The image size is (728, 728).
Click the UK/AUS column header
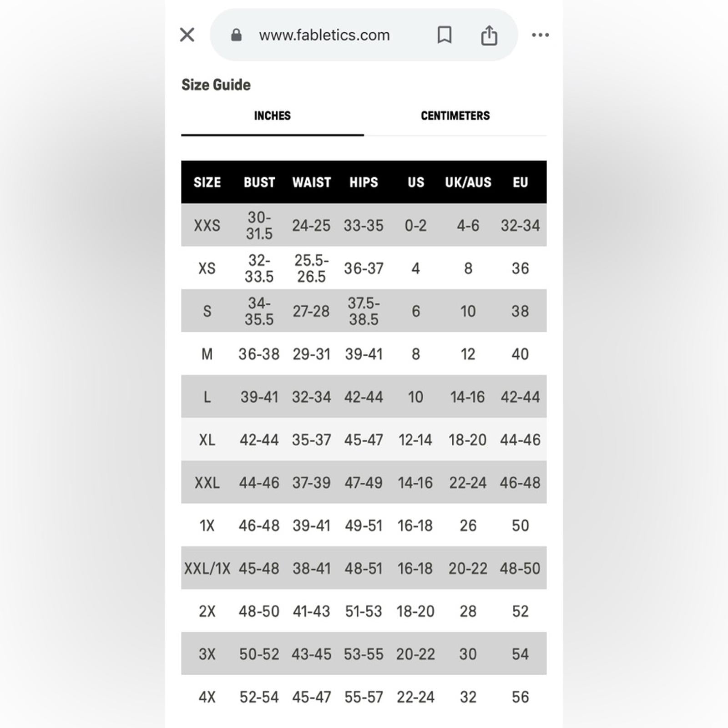pyautogui.click(x=468, y=182)
